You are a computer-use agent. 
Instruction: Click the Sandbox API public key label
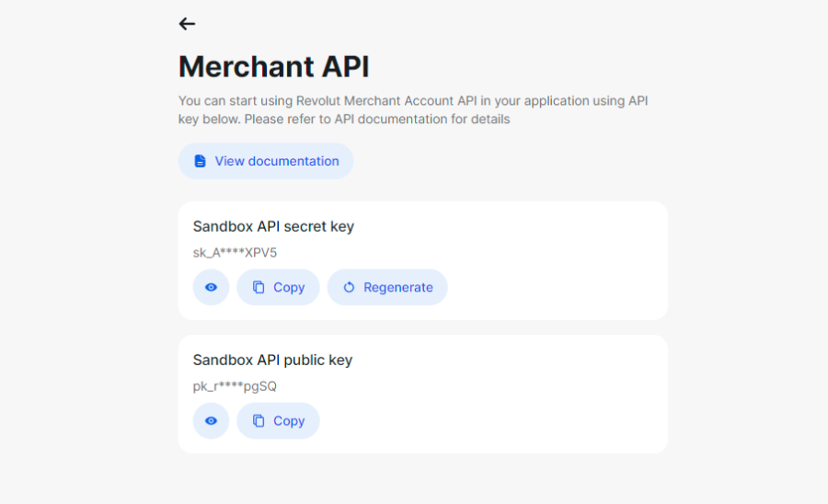click(x=272, y=360)
